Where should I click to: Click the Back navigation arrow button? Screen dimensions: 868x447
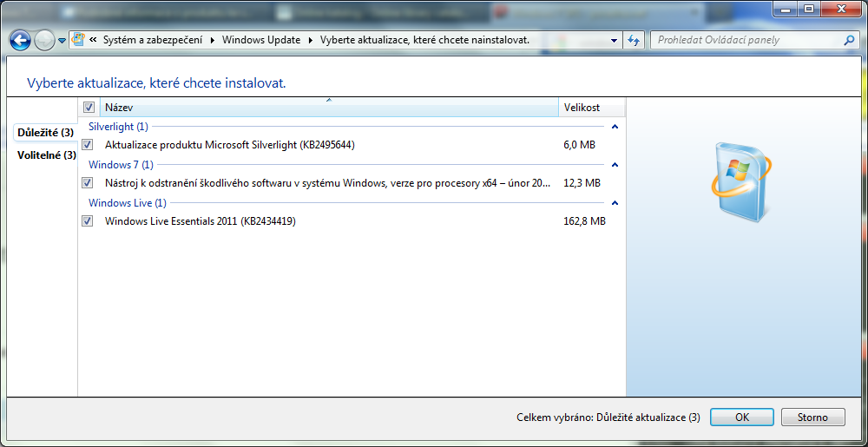21,41
